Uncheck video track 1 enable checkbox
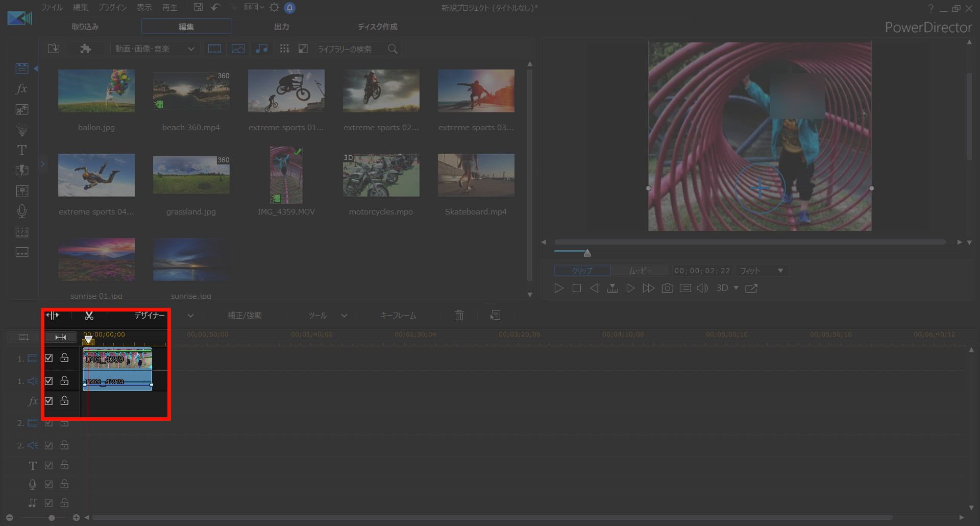The width and height of the screenshot is (980, 526). (48, 358)
